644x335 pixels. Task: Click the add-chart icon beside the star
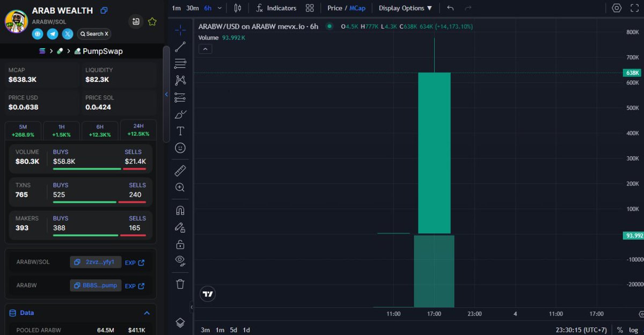point(136,21)
